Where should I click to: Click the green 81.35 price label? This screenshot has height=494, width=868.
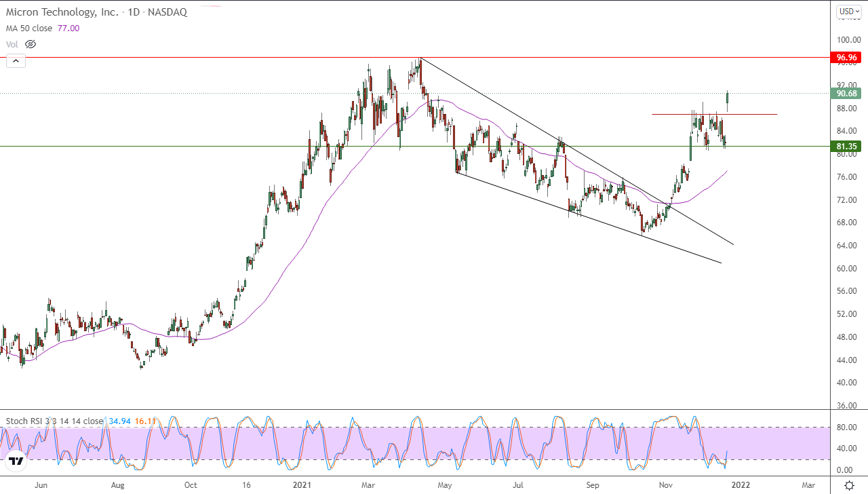pos(847,146)
